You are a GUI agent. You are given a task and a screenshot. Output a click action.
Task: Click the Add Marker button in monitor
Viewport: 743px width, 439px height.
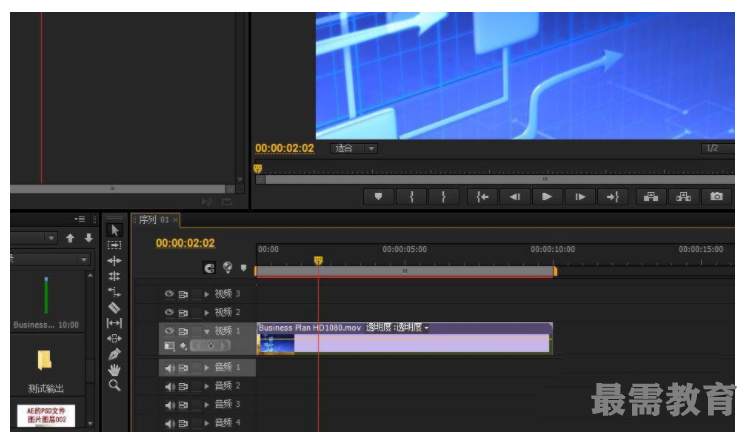click(378, 197)
